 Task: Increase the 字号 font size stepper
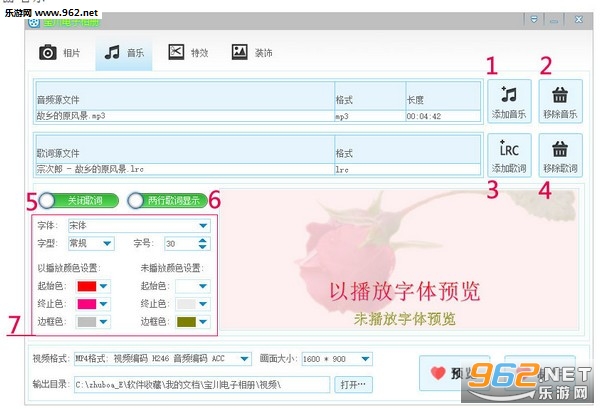coord(202,240)
